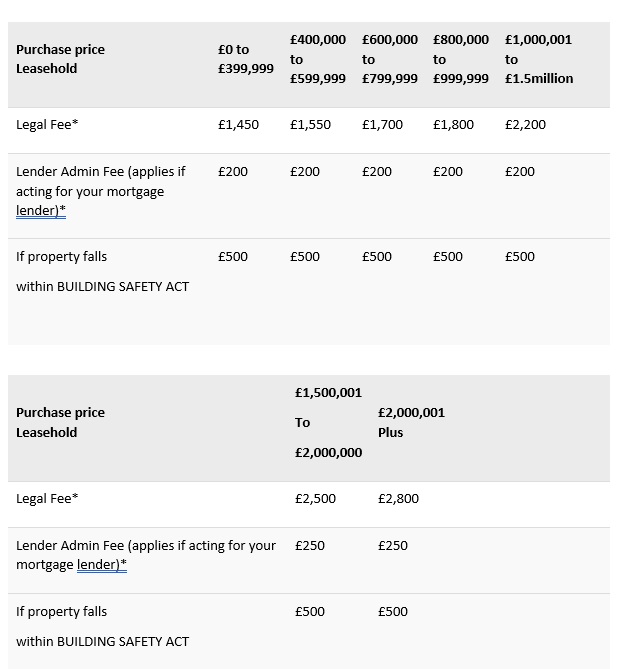Select the £2,800 legal fee value

(x=398, y=499)
